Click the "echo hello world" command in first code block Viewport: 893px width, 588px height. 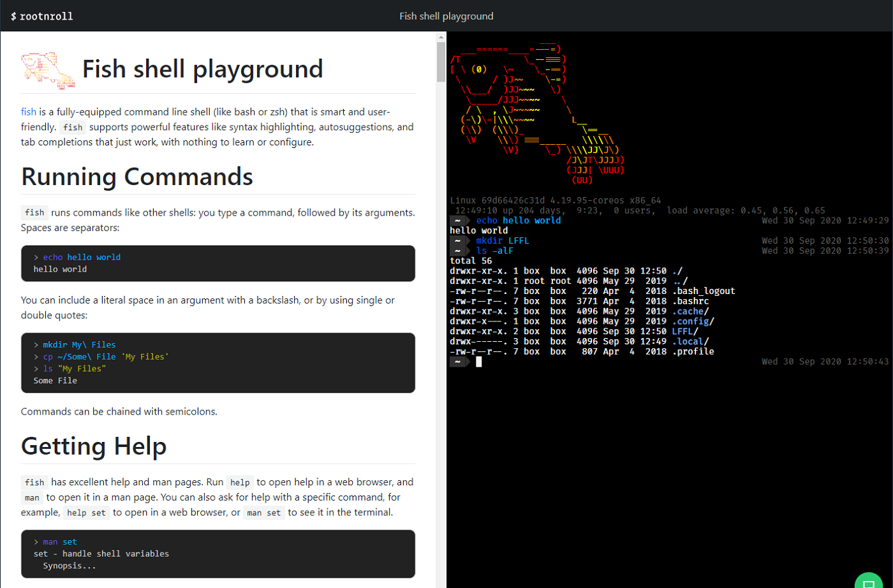click(x=83, y=257)
